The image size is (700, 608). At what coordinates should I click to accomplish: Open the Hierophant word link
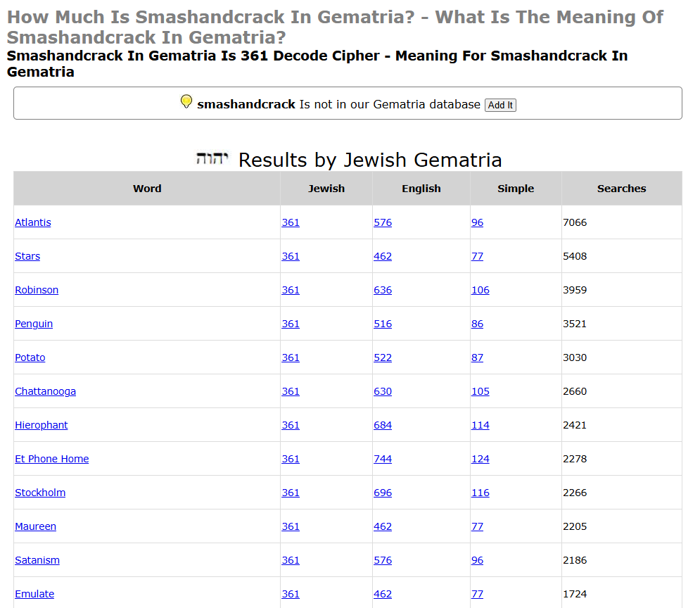pyautogui.click(x=42, y=426)
